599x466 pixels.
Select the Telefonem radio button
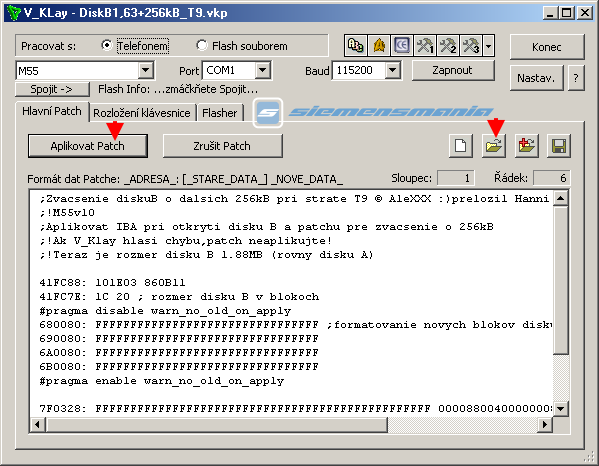coord(107,45)
